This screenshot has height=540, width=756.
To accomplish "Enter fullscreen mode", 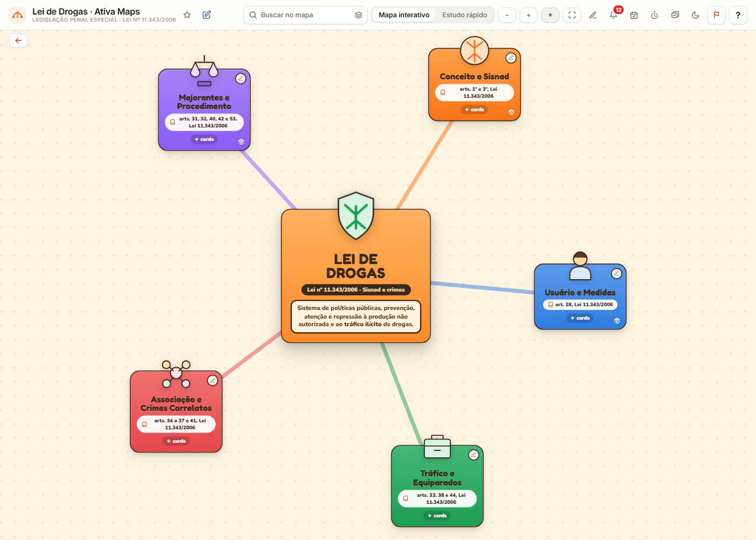I will (572, 15).
